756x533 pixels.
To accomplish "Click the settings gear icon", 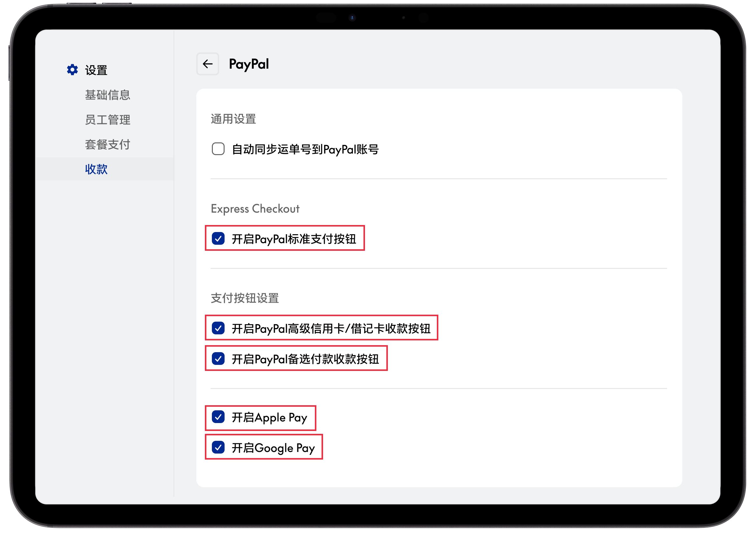I will coord(72,70).
